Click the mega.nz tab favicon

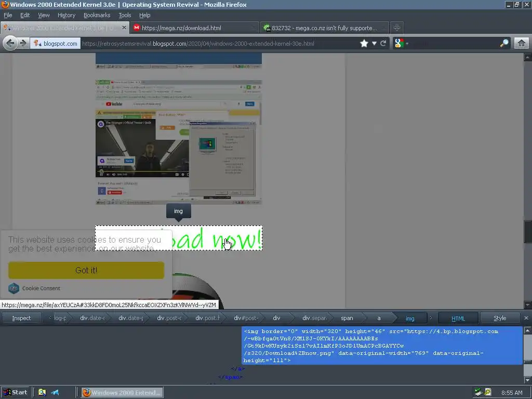coord(137,28)
